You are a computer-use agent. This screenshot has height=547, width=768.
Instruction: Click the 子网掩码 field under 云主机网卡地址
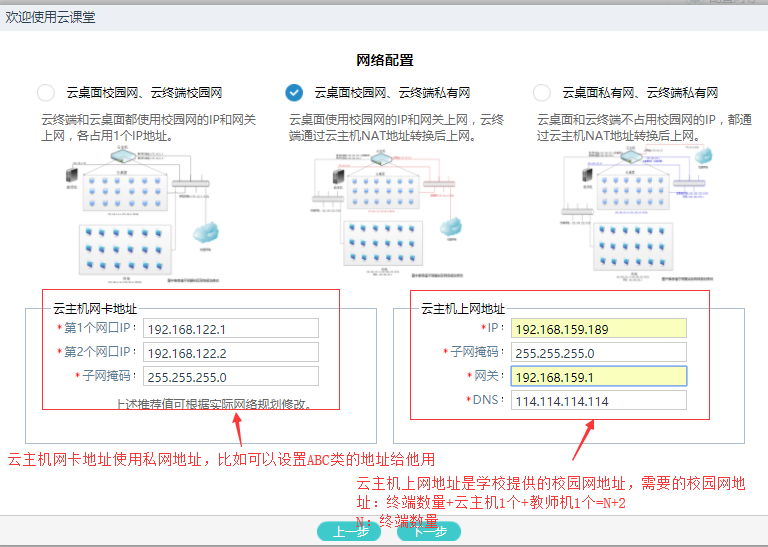coord(231,377)
